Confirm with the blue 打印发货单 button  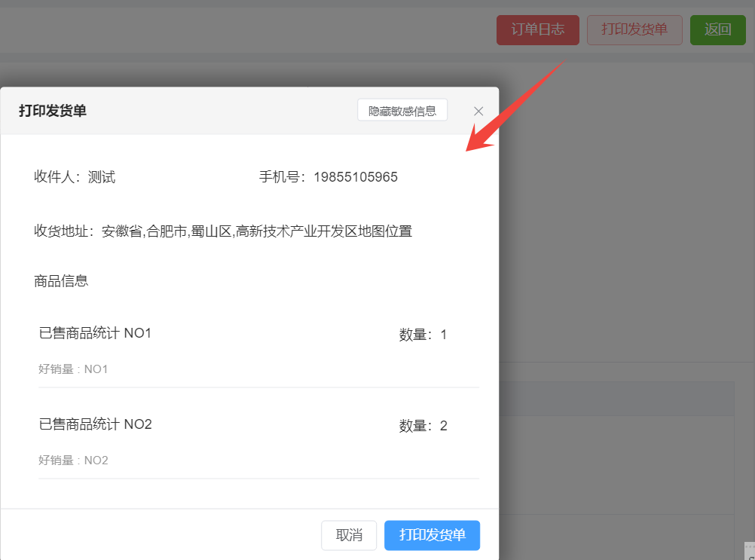coord(432,535)
